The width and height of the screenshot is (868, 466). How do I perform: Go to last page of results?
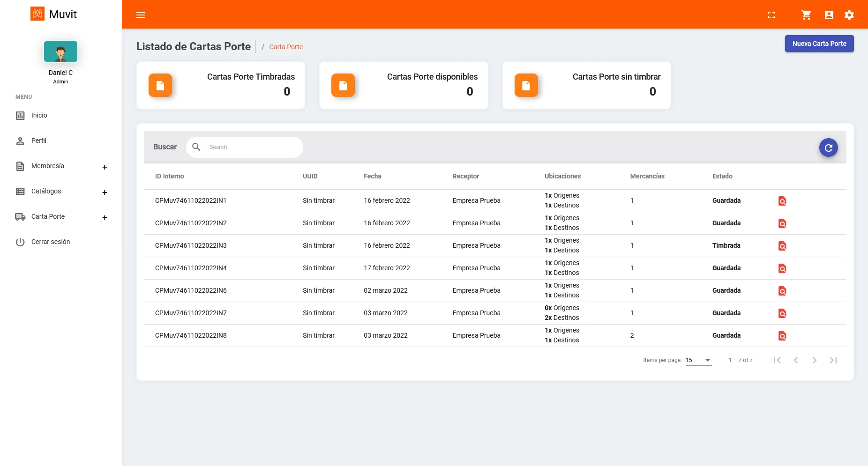point(833,360)
